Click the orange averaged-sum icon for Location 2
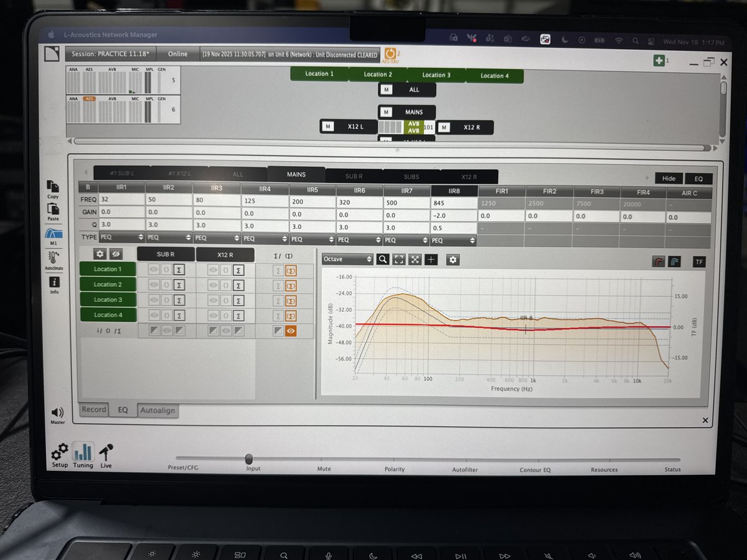747x560 pixels. 290,285
